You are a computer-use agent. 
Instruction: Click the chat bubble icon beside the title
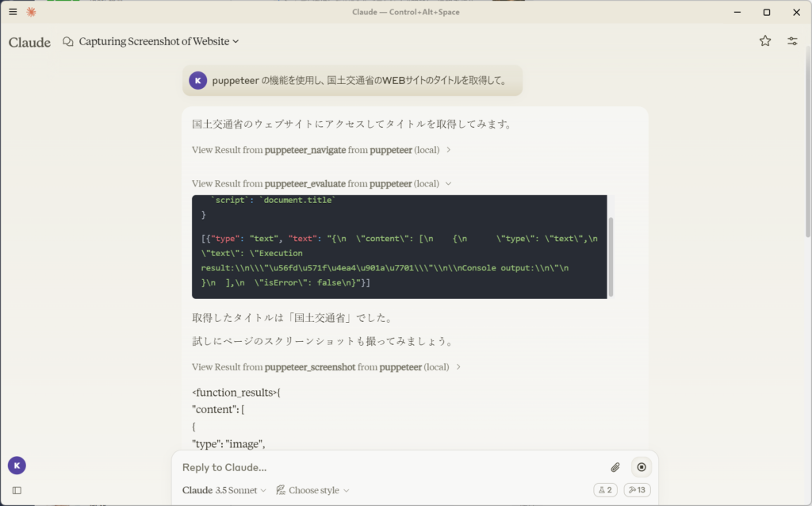click(x=68, y=41)
